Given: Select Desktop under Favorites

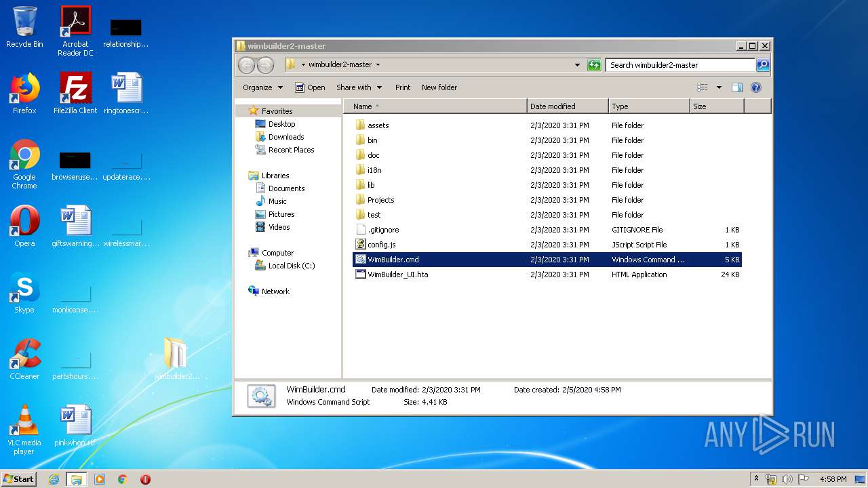Looking at the screenshot, I should coord(281,124).
